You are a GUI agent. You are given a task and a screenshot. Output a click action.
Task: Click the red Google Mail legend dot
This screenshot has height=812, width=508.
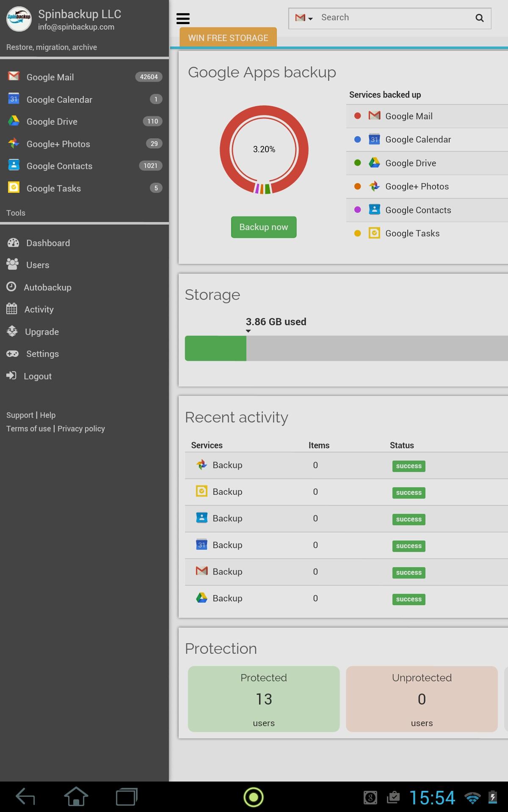click(357, 116)
